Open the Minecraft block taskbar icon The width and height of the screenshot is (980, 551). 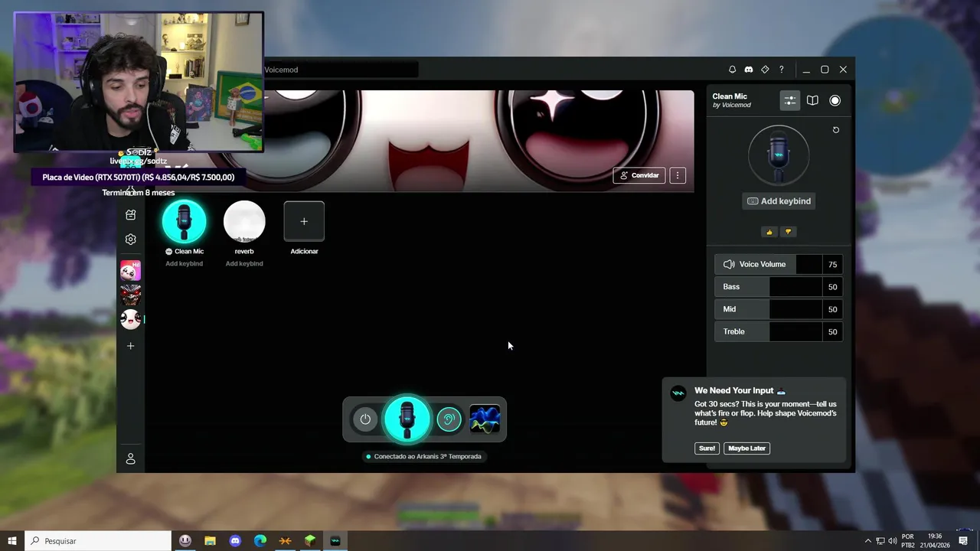click(x=310, y=541)
